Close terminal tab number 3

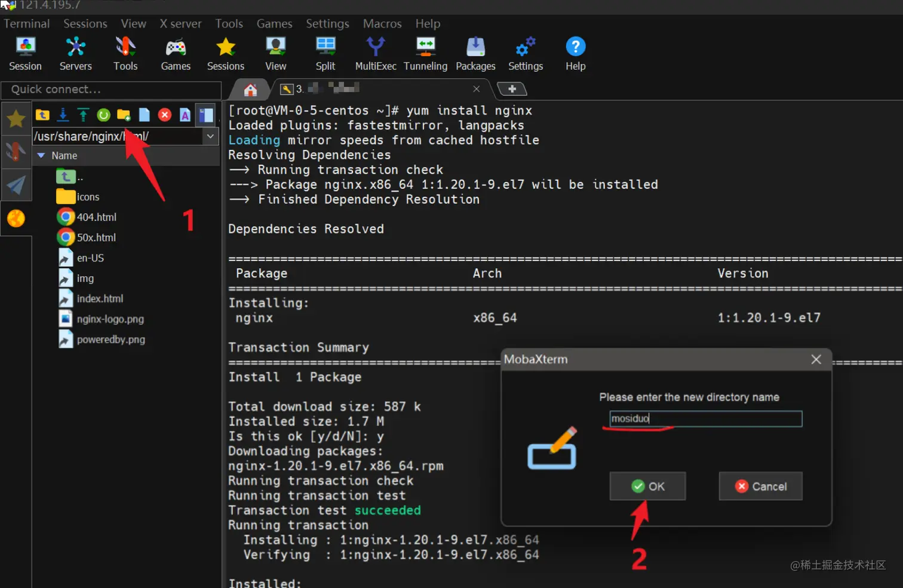click(x=476, y=89)
